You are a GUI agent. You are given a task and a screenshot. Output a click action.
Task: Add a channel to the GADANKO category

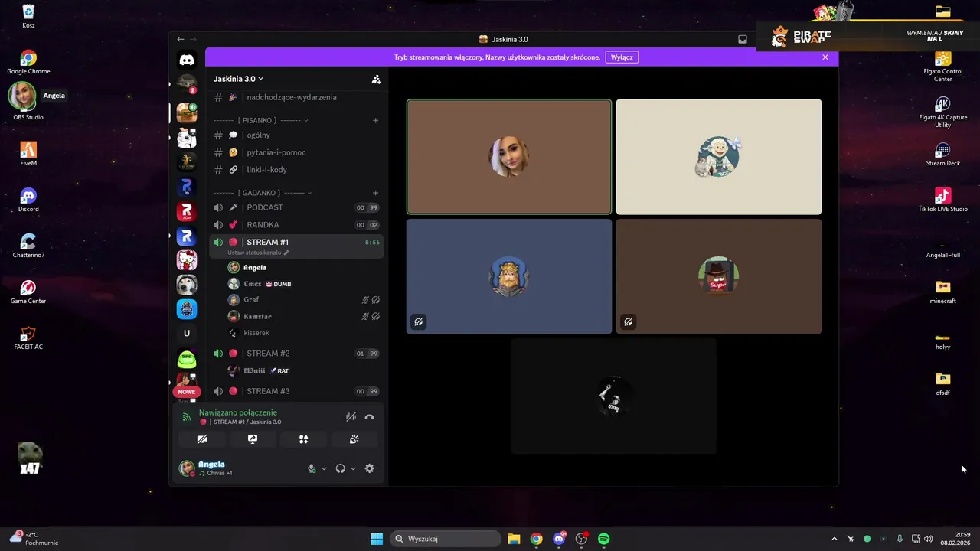point(375,193)
